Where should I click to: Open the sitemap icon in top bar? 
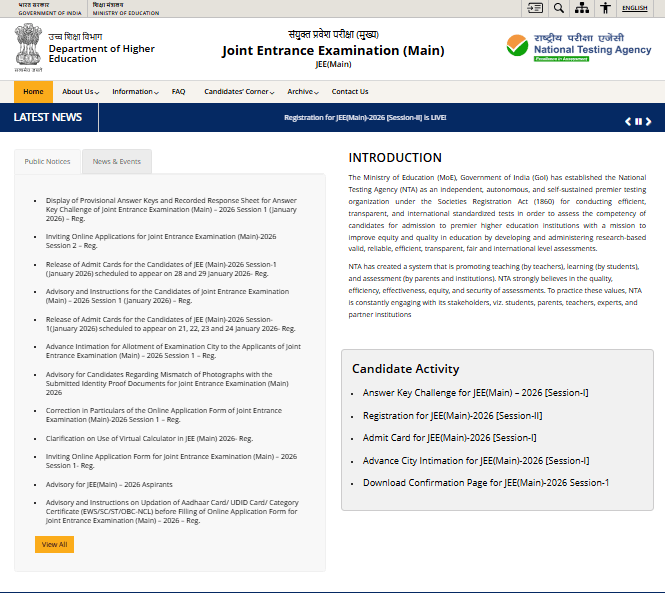[581, 8]
